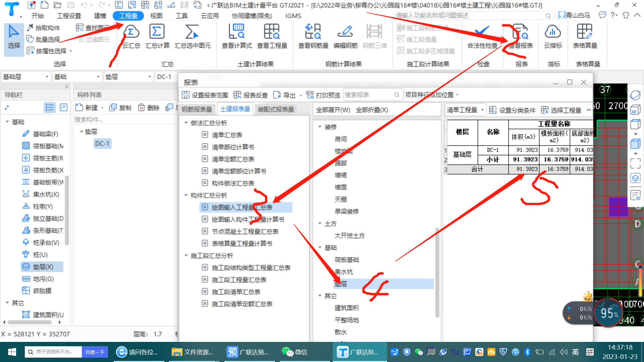644x362 pixels.
Task: Open the 基础层 floor dropdown
Action: coord(47,77)
